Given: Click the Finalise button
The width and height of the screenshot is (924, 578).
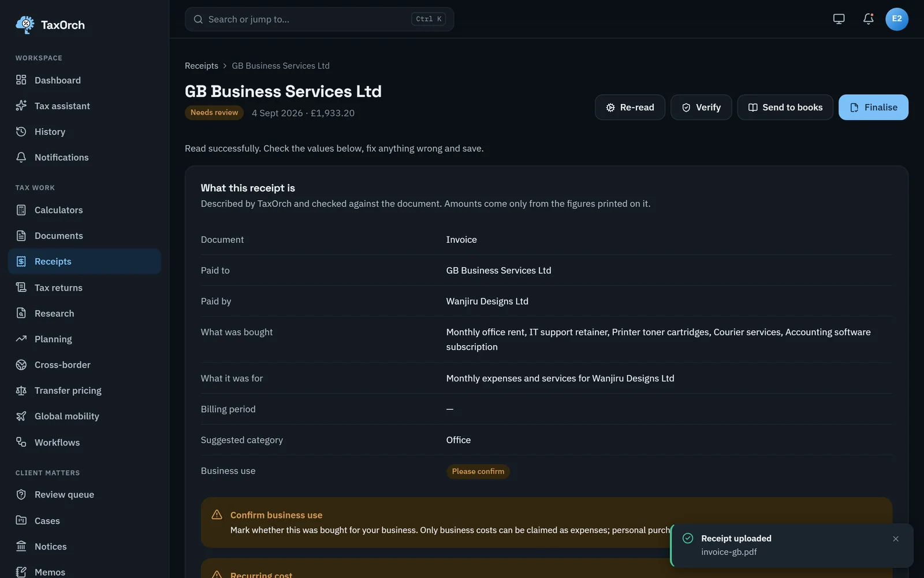Looking at the screenshot, I should (x=873, y=108).
